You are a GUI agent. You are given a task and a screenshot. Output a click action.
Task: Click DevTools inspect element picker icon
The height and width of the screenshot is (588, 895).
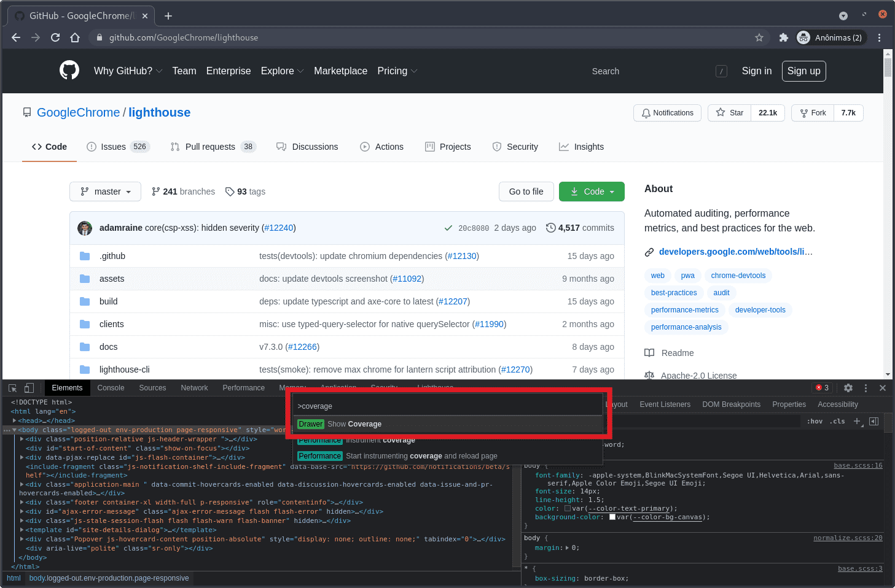point(12,388)
